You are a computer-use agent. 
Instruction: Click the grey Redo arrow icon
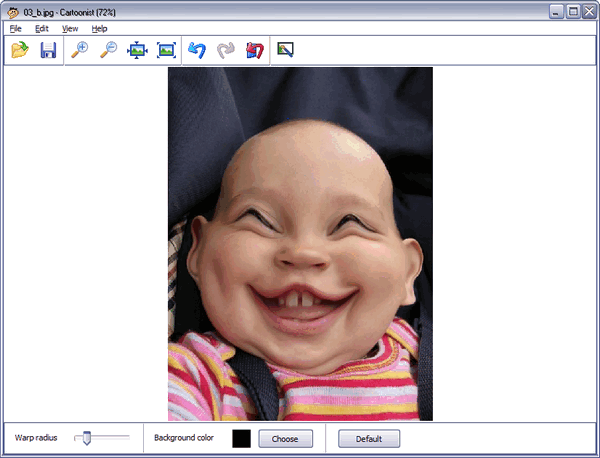tap(226, 50)
